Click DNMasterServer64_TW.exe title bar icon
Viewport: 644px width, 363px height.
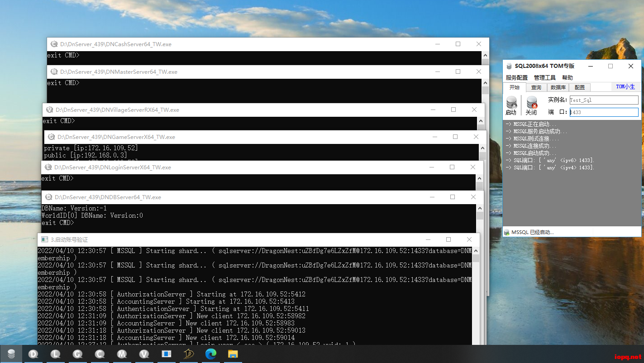(54, 72)
